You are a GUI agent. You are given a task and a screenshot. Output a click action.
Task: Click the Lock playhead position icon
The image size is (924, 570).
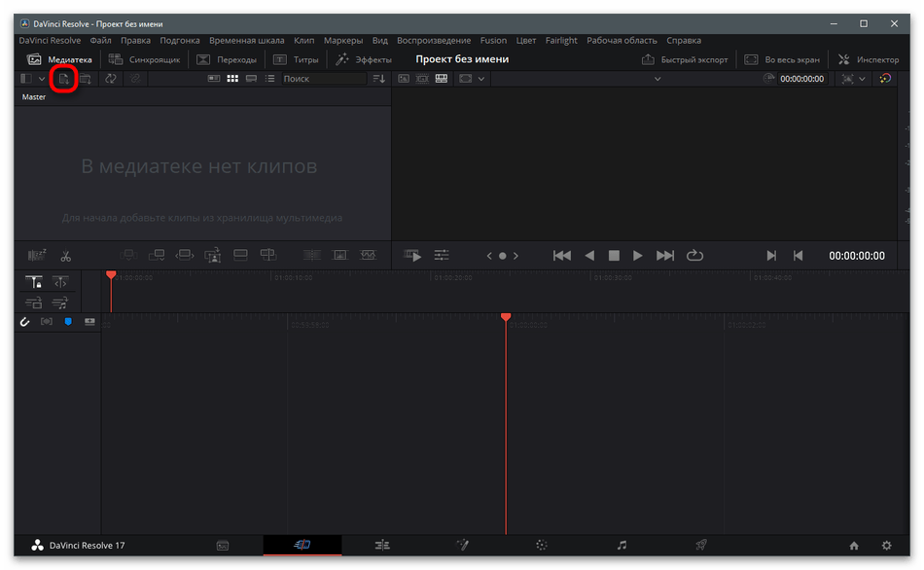(x=34, y=282)
